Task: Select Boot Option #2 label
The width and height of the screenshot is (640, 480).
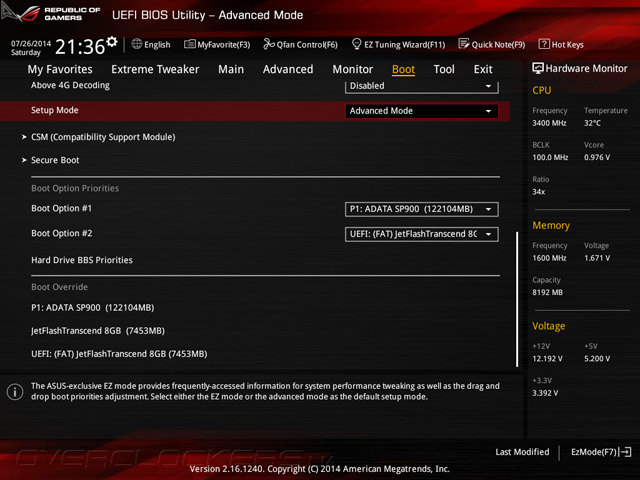Action: [62, 233]
